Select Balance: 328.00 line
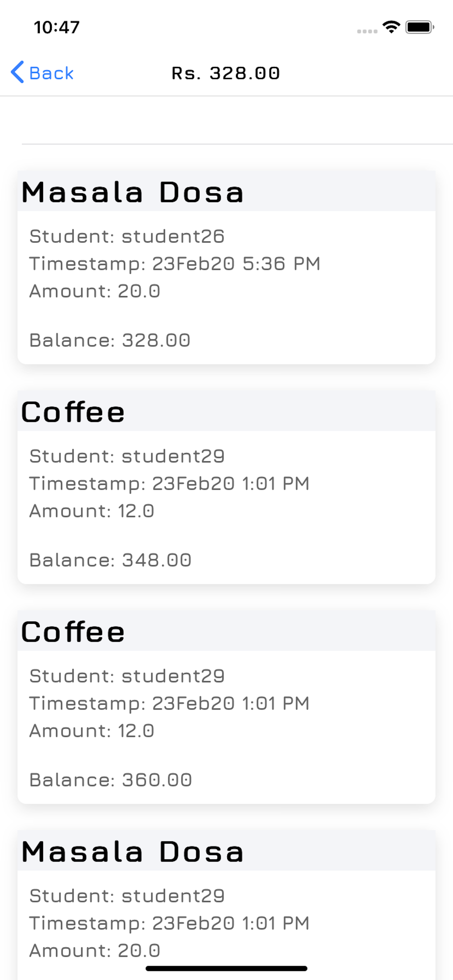The height and width of the screenshot is (980, 453). 110,340
